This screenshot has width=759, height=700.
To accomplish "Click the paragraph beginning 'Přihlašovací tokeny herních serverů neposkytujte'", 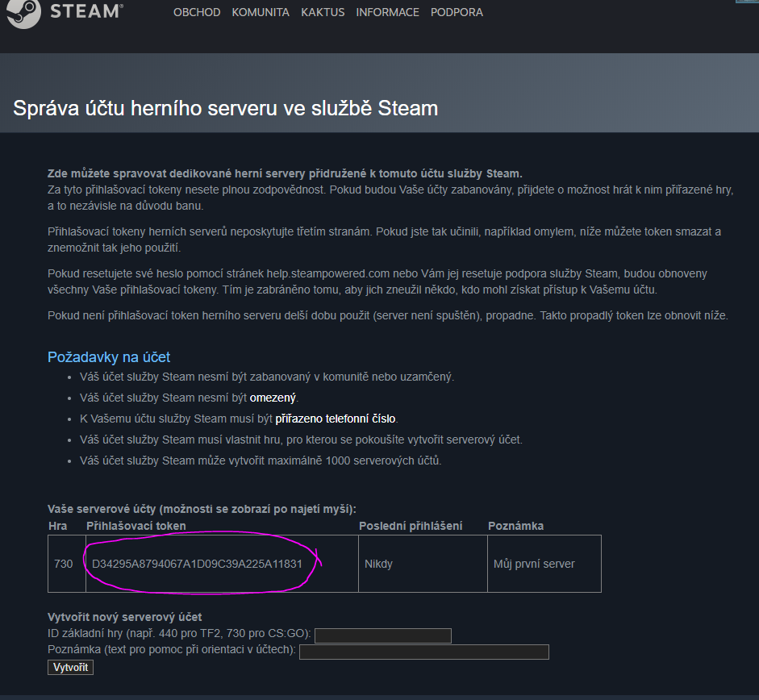I will 385,240.
